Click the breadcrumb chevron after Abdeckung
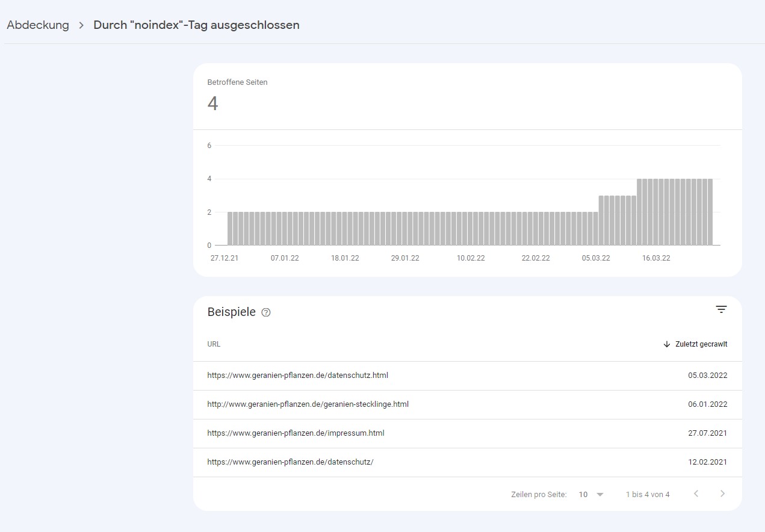 (x=81, y=25)
